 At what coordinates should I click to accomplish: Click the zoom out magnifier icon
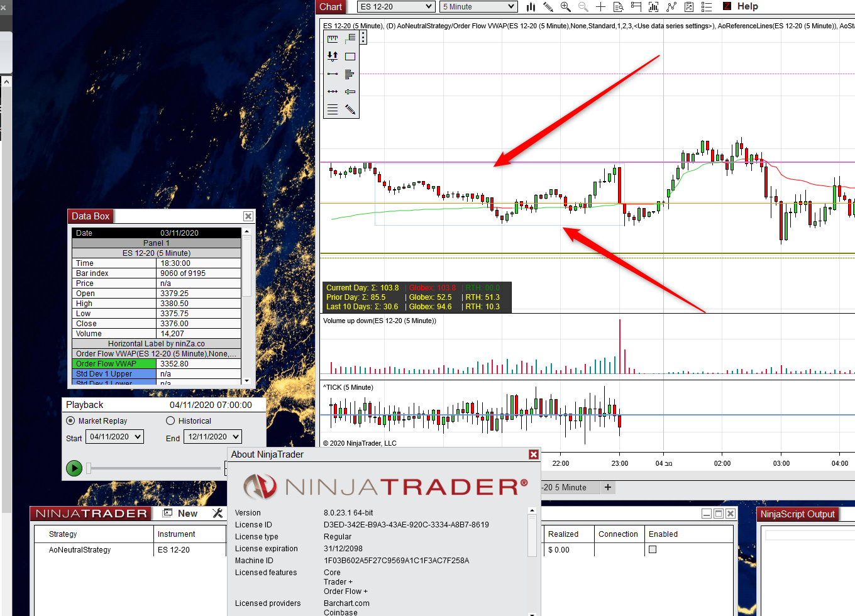[x=583, y=6]
